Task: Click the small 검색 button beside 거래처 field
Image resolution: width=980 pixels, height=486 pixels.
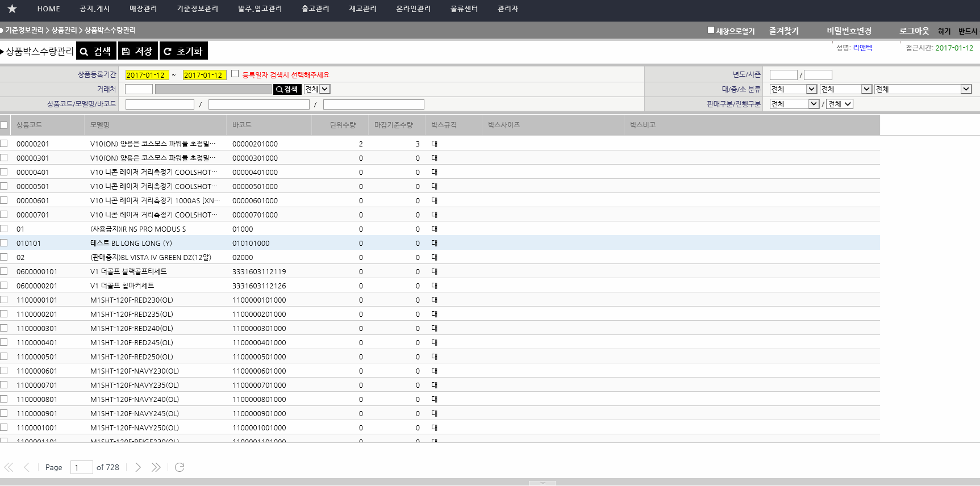Action: [287, 89]
